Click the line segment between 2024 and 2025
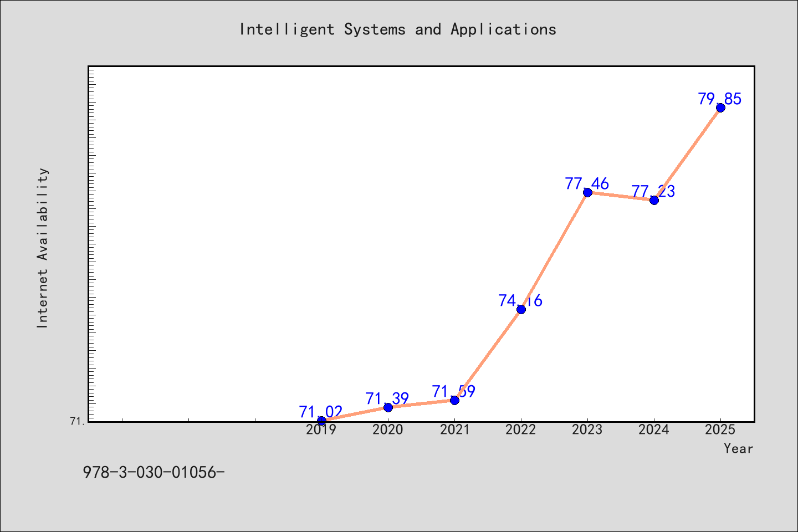The height and width of the screenshot is (532, 798). pyautogui.click(x=687, y=154)
